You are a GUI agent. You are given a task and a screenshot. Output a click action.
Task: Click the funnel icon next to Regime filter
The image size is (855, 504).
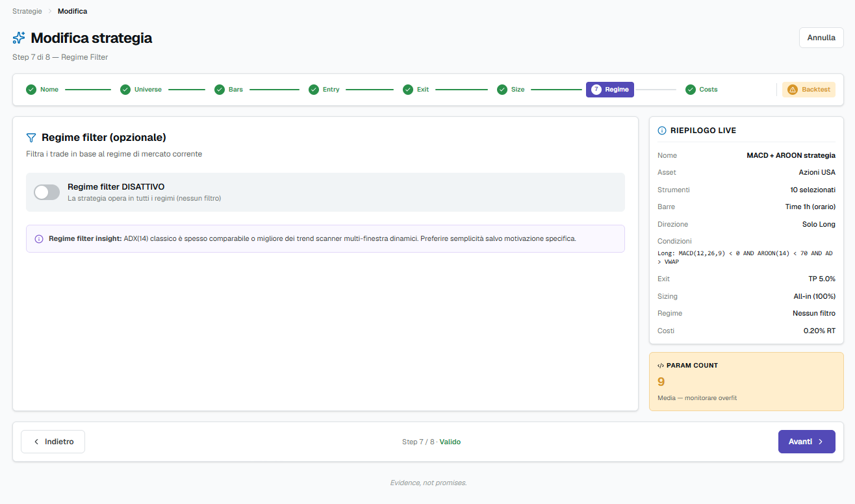tap(31, 138)
